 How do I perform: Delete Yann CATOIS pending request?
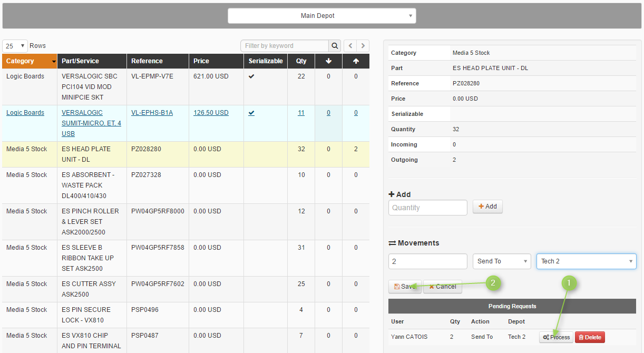pos(590,337)
